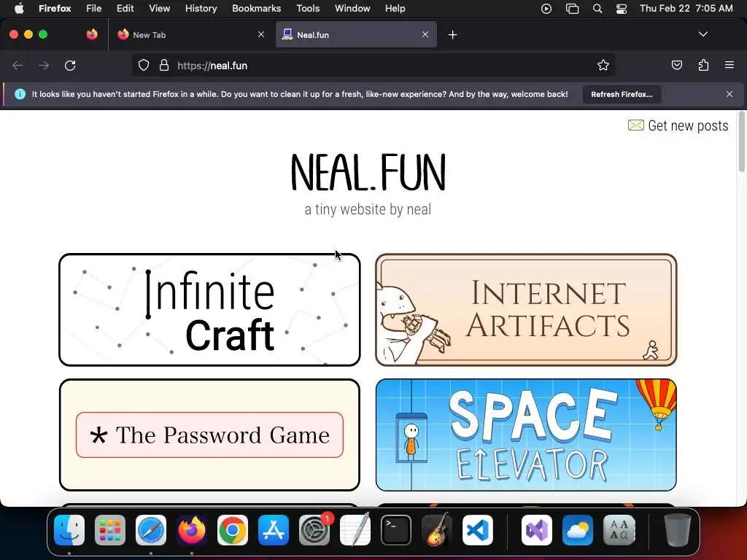
Task: Click the Firefox View pinned icon
Action: [x=92, y=34]
